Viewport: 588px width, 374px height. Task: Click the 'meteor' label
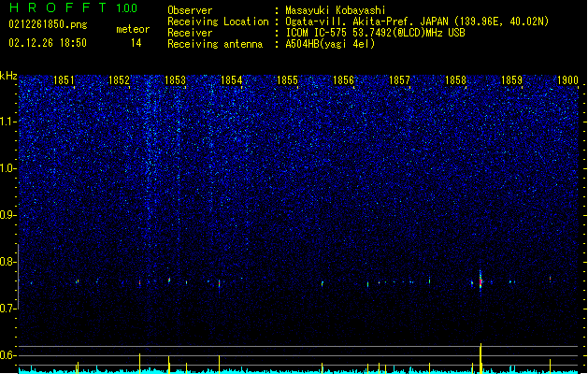pos(133,29)
